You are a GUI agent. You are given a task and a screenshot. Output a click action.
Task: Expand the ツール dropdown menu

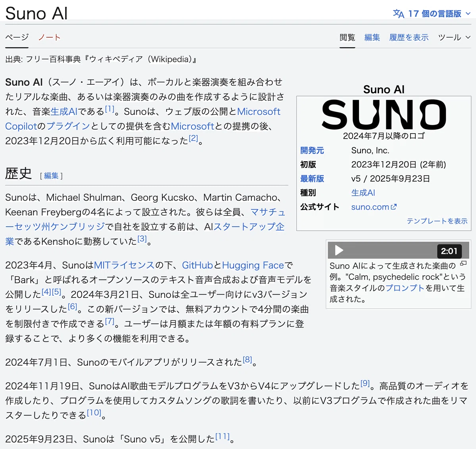pos(454,37)
